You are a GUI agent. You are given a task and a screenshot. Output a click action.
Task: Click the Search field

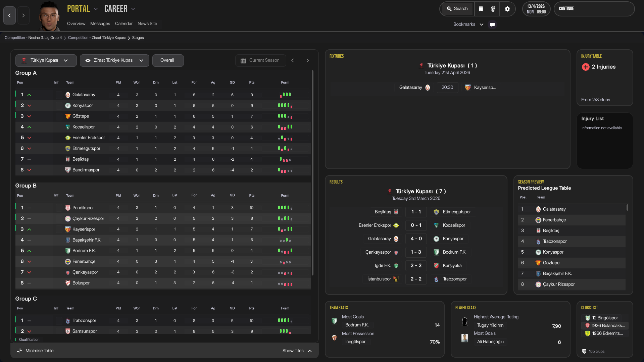click(x=457, y=9)
